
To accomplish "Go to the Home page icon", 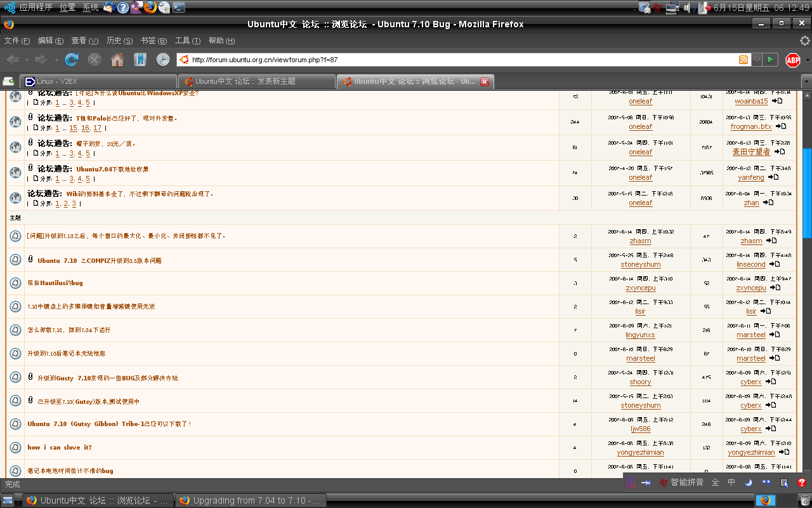I will pos(117,60).
